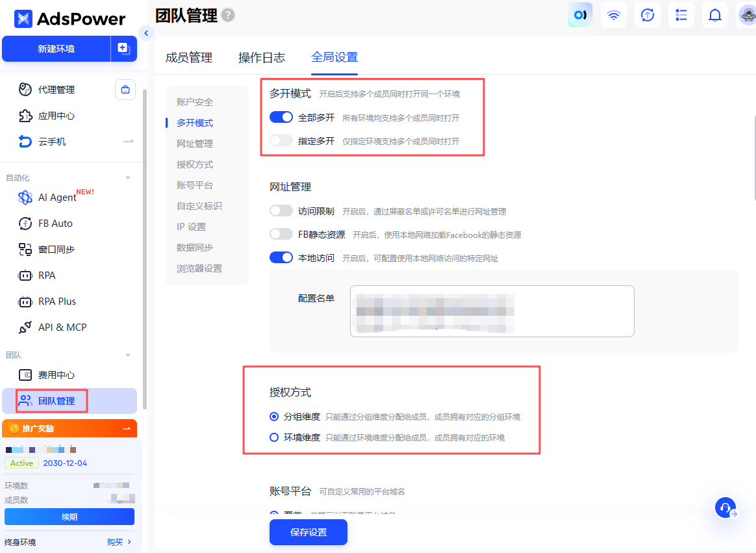Jump to 账户安全 settings section
Viewport: 756px width, 553px height.
tap(195, 102)
